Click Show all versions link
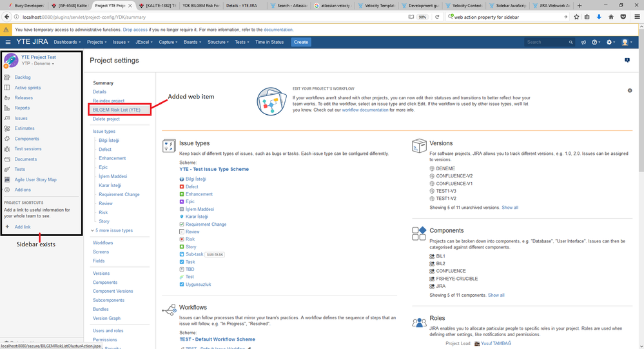This screenshot has width=644, height=349. coord(510,208)
